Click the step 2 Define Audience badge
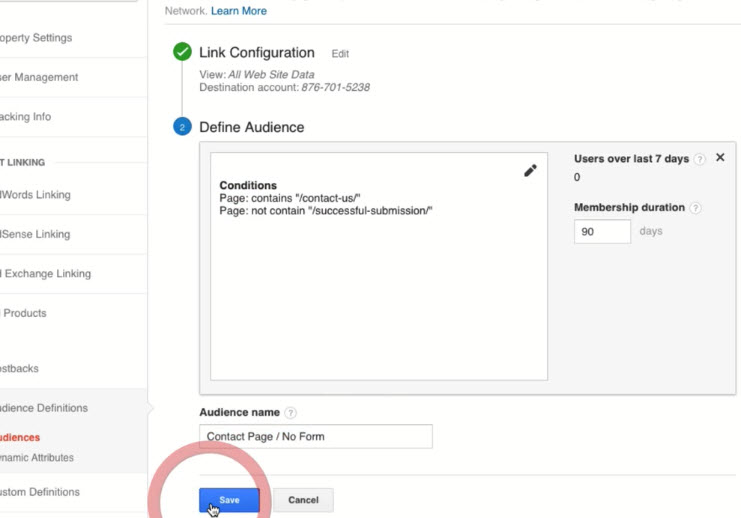Viewport: 741px width, 518px height. [x=182, y=128]
